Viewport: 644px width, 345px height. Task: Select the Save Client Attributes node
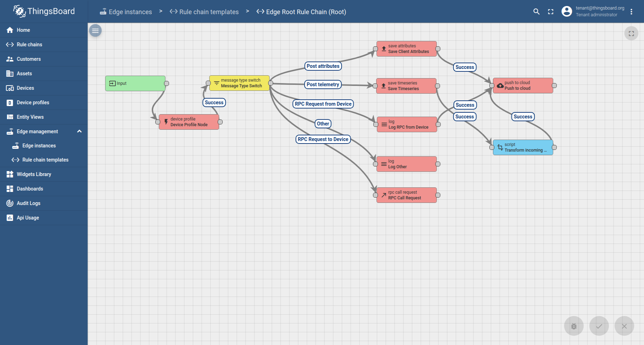click(407, 49)
